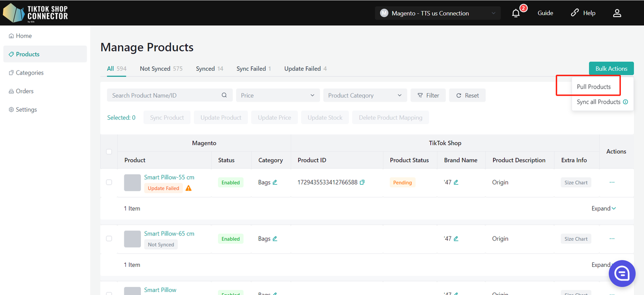Edit category pencil icon for Smart Pillow-55 cm
644x295 pixels.
coord(275,182)
